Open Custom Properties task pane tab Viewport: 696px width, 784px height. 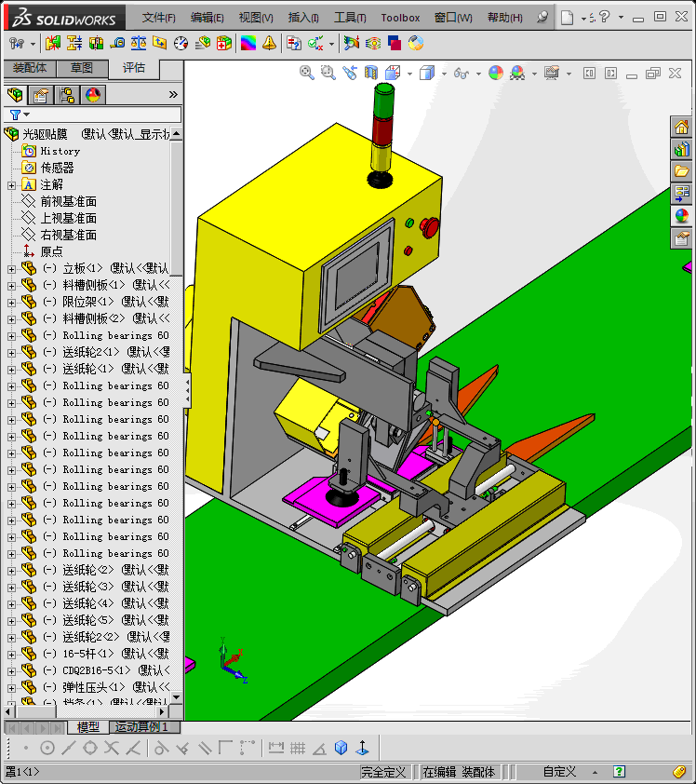[x=681, y=238]
